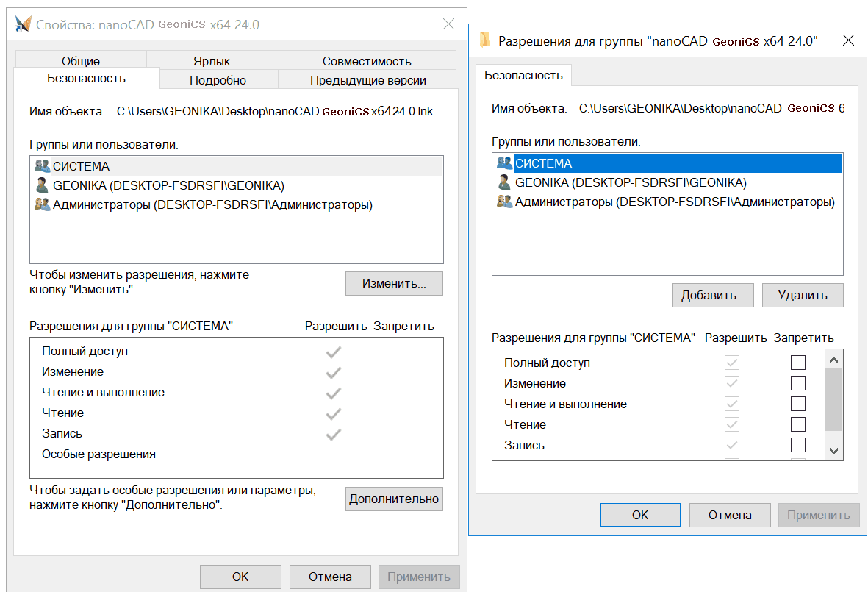The width and height of the screenshot is (868, 592).
Task: Click the Добавить... button
Action: click(x=713, y=295)
